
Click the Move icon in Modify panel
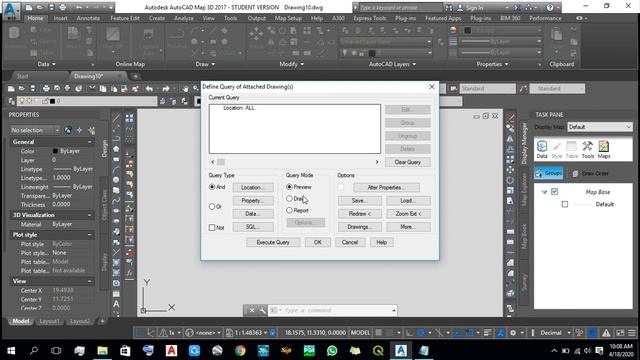[256, 34]
